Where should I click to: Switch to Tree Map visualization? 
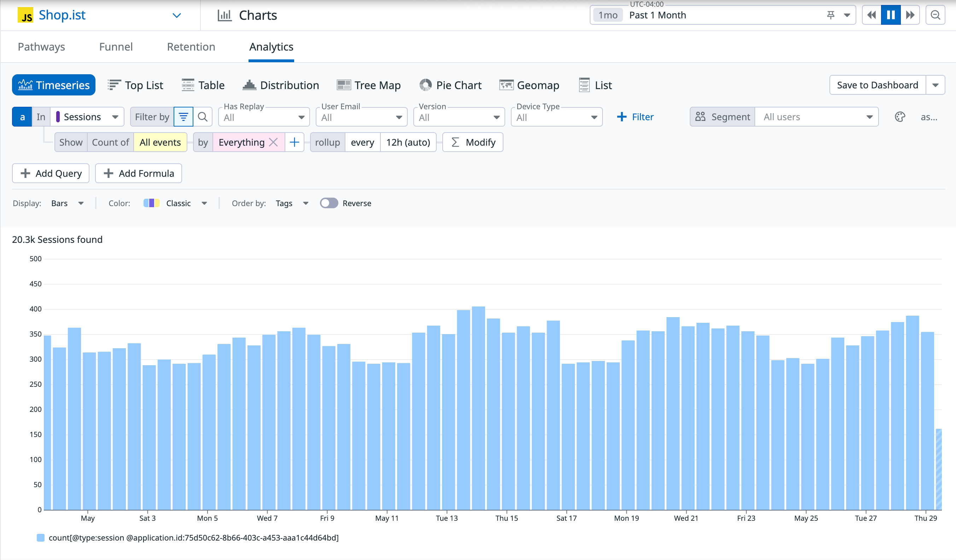click(369, 85)
